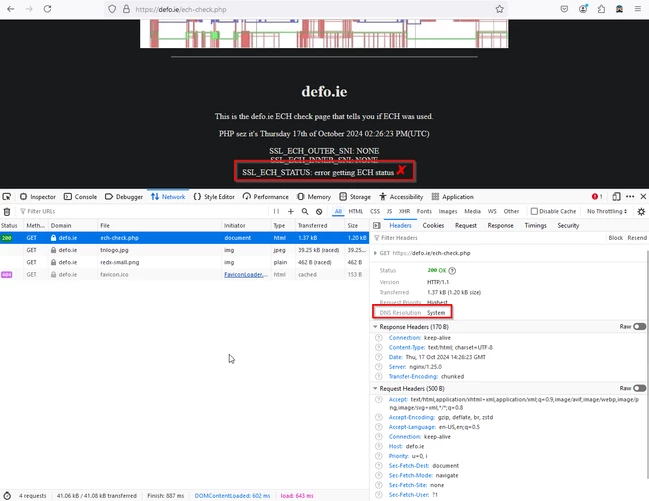Open the Firefox account icon

point(583,9)
